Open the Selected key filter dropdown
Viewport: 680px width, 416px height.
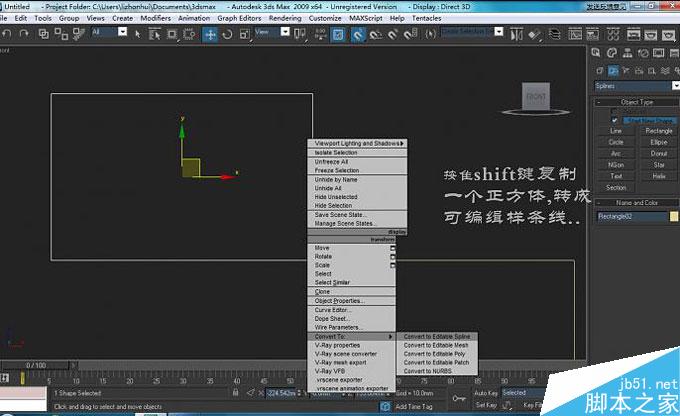(523, 393)
